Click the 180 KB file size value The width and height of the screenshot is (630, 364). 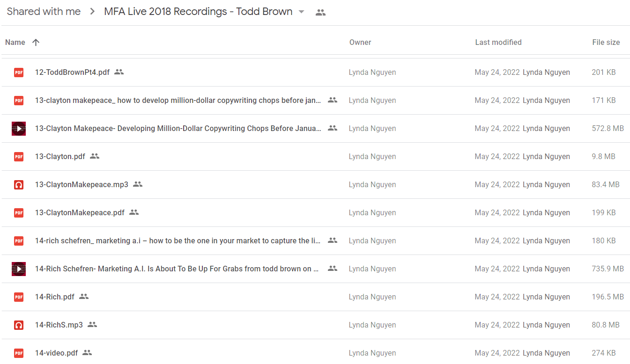[604, 241]
